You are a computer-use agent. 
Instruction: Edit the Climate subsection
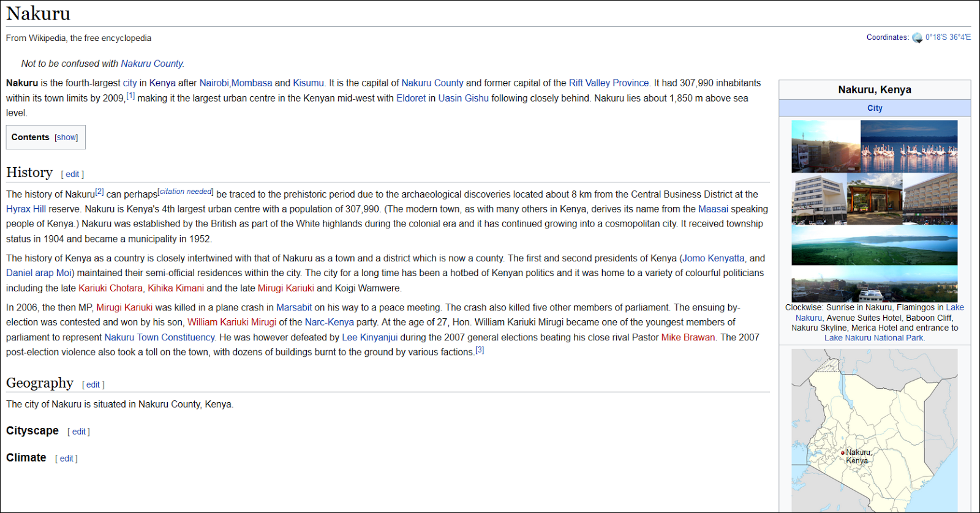coord(66,459)
